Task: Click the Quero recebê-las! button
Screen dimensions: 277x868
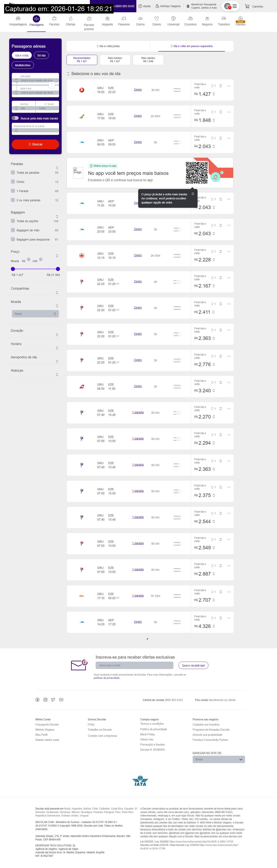Action: point(193,665)
